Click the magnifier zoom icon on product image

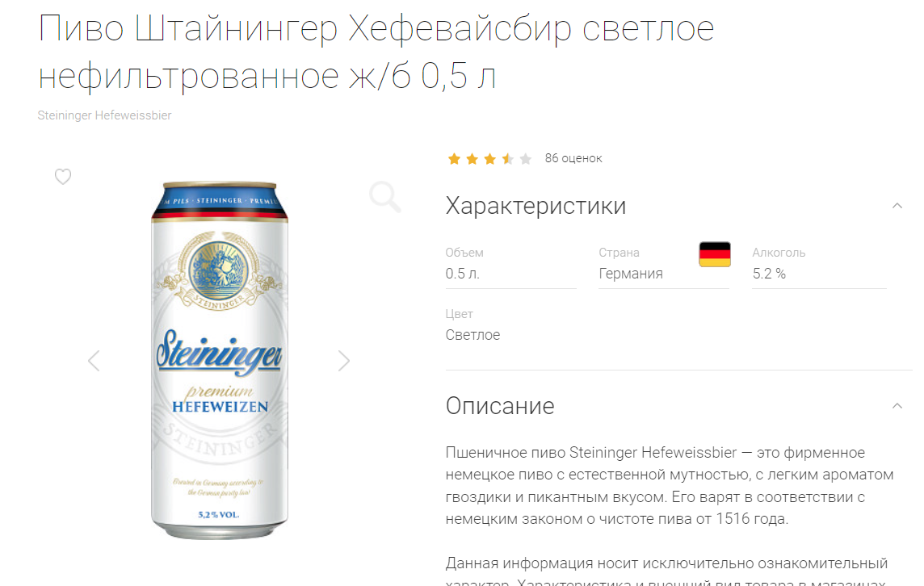[385, 197]
